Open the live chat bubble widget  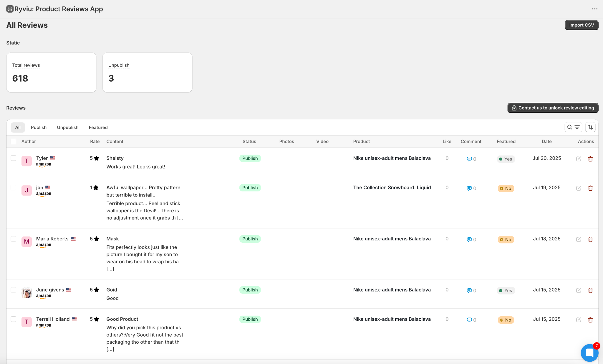point(589,353)
